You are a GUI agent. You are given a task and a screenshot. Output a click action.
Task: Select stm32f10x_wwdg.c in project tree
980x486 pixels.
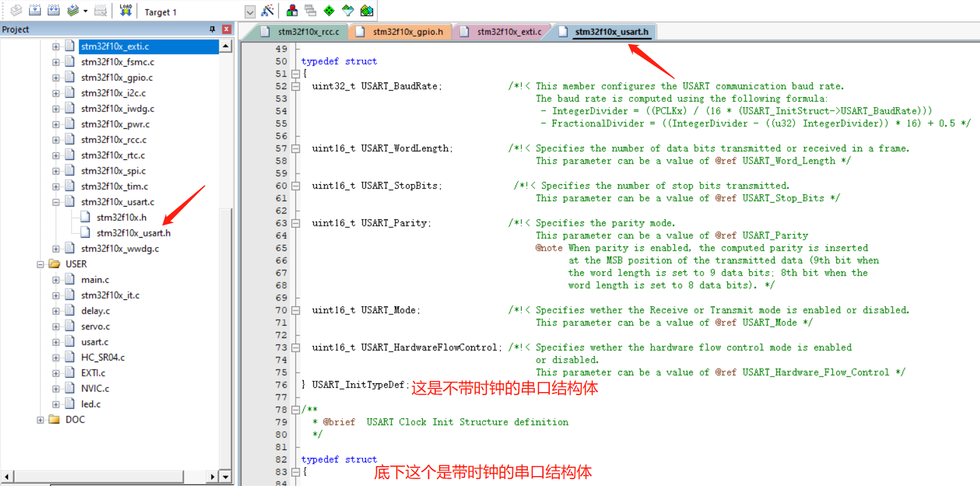(120, 248)
